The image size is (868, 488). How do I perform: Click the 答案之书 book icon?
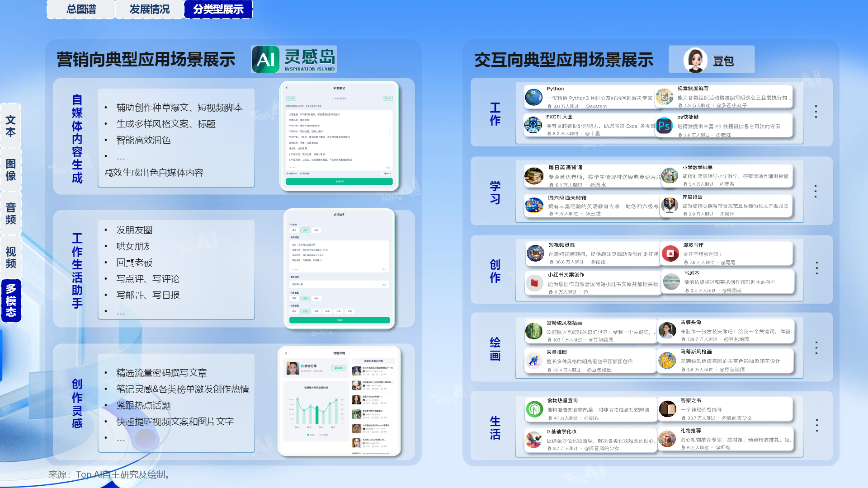tap(667, 409)
